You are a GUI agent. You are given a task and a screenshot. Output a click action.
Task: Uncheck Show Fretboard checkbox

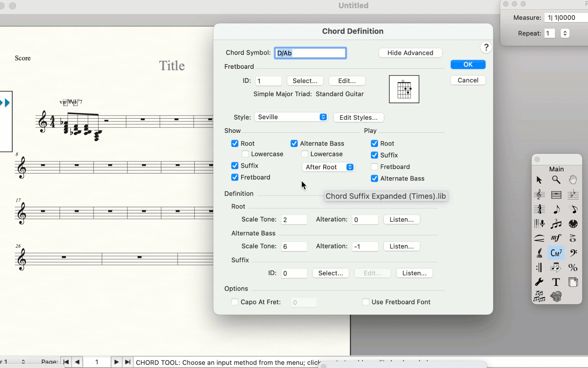(235, 177)
